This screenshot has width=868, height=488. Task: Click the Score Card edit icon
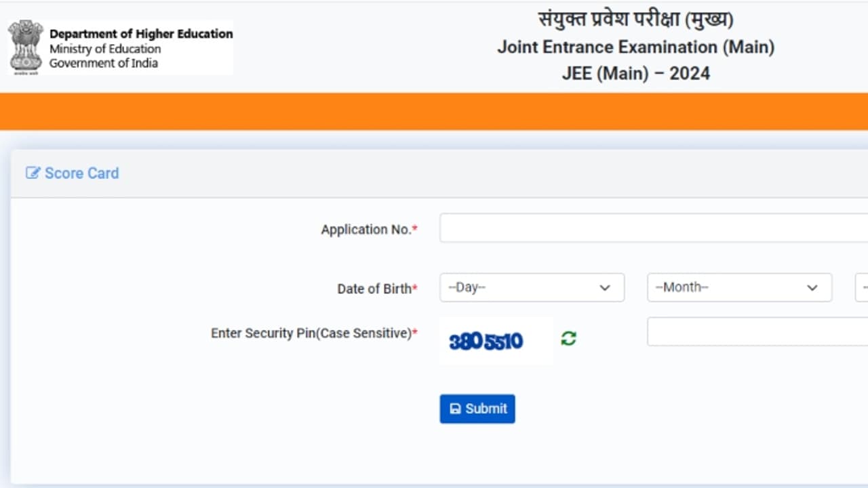33,173
